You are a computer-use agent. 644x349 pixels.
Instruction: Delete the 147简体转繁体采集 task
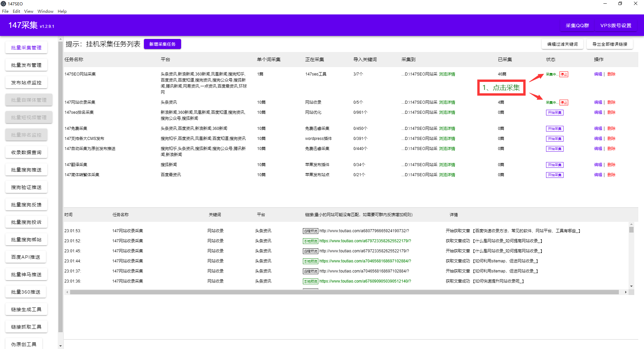point(611,175)
